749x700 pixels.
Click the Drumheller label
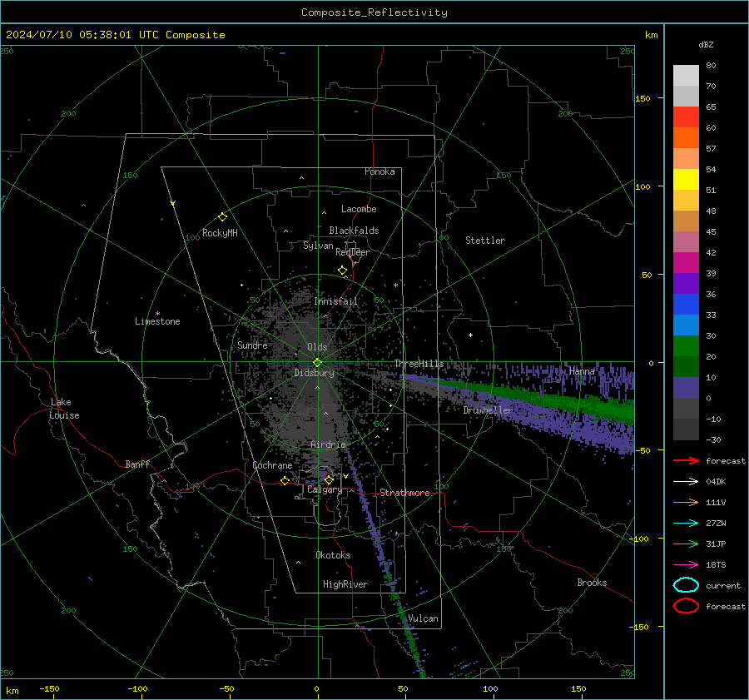tap(488, 410)
